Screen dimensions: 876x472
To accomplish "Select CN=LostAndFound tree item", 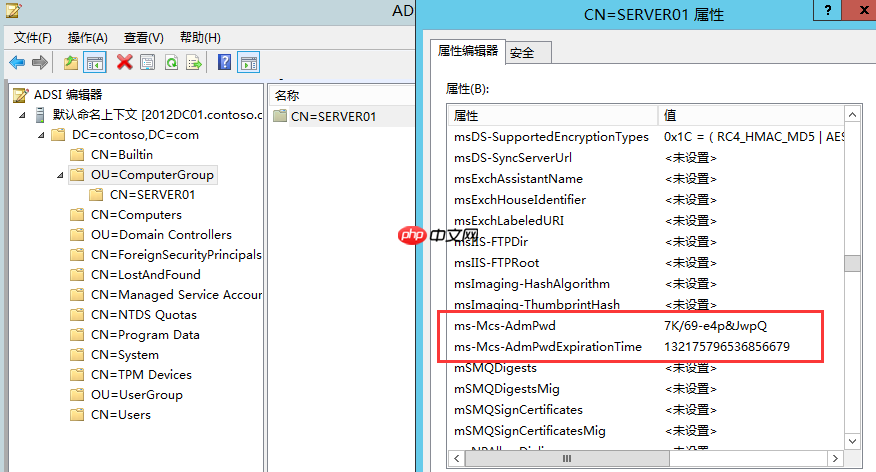I will click(145, 275).
